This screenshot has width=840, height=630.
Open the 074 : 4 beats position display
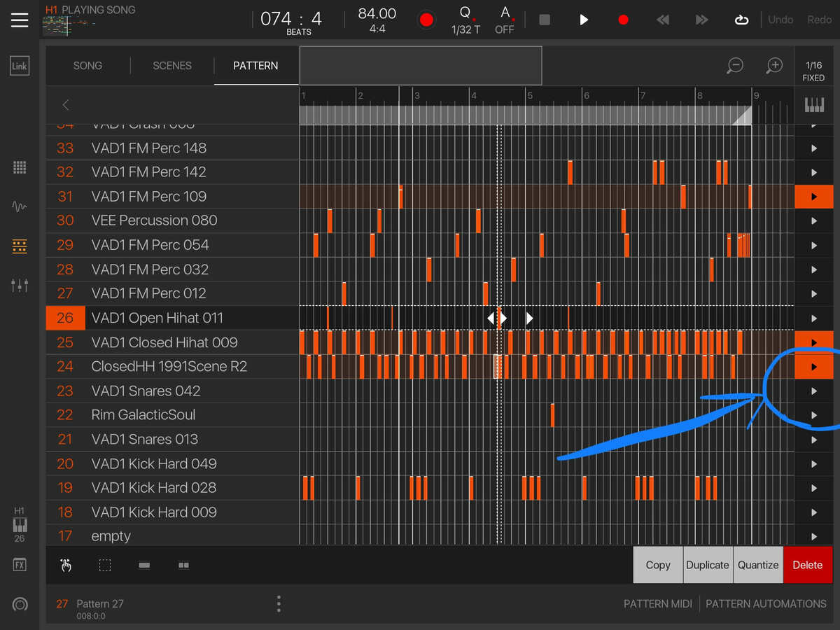click(x=291, y=21)
